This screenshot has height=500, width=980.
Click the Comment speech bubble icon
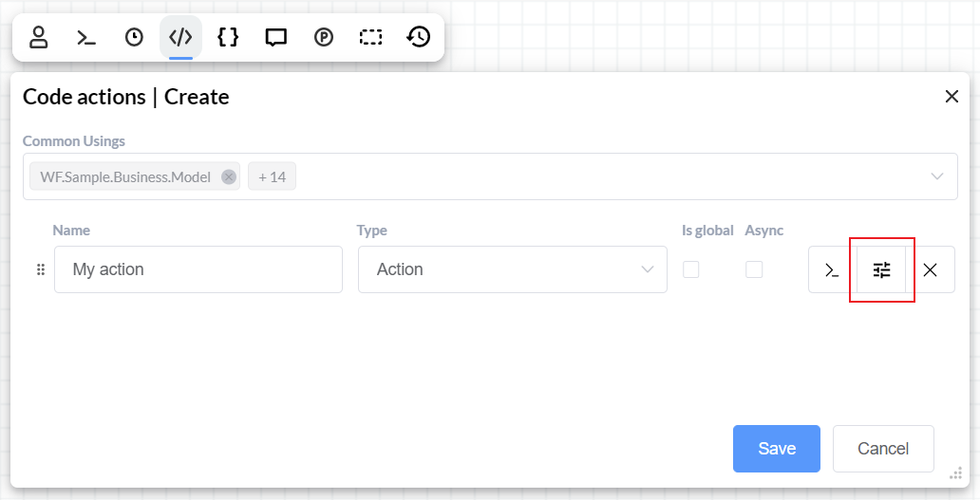coord(276,37)
